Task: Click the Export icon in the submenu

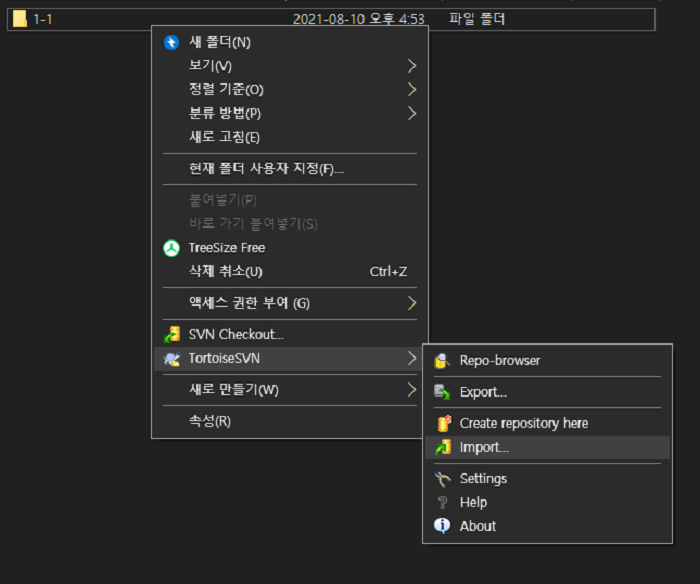Action: (x=442, y=392)
